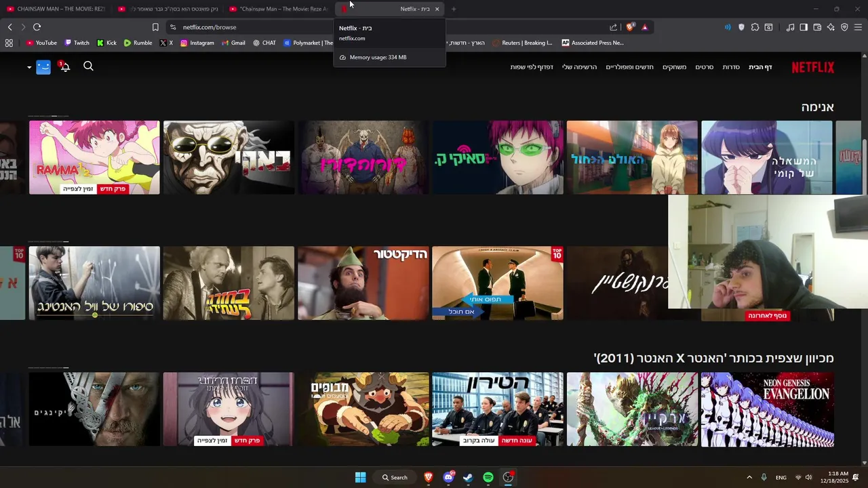
Task: Open Brave Wallet icon
Action: 817,27
